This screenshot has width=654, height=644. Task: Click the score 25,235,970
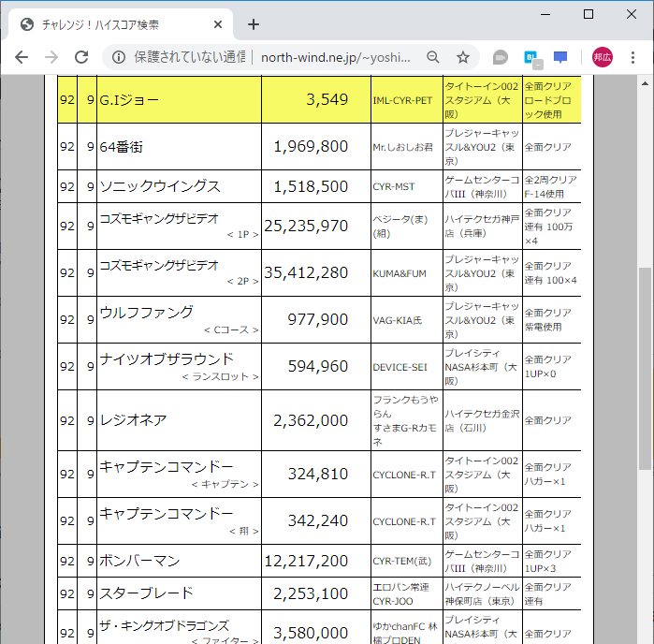point(306,226)
